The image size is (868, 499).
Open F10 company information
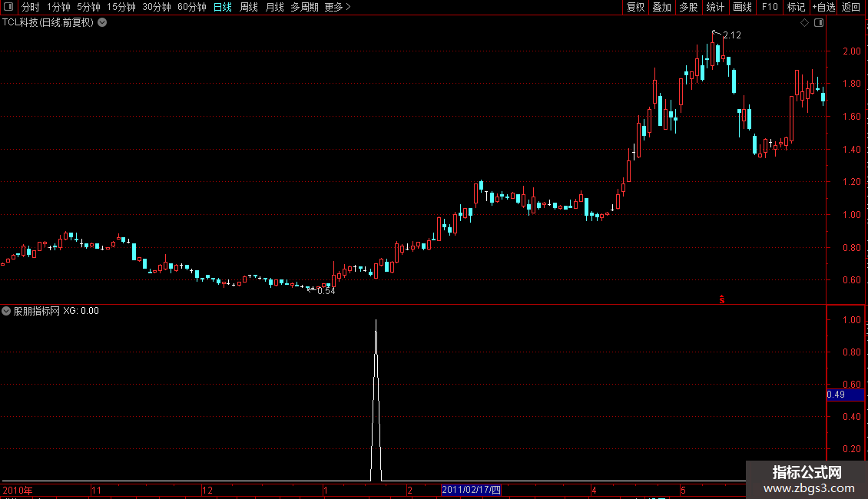770,7
